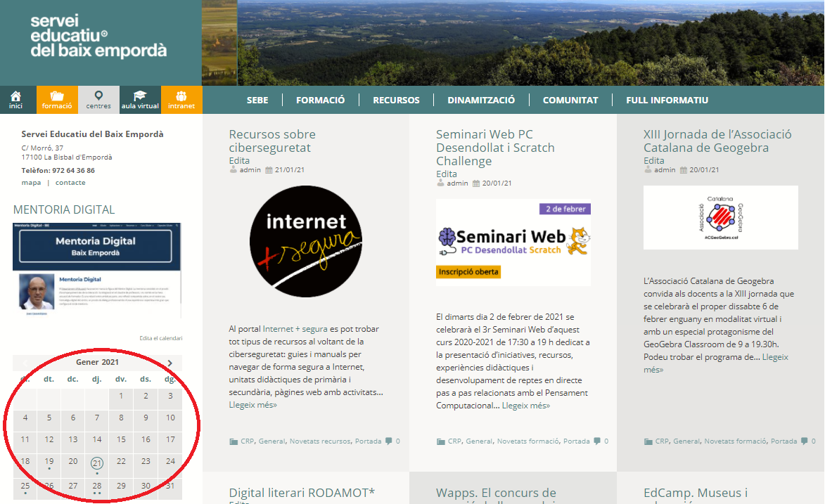The width and height of the screenshot is (825, 504).
Task: Open the FULL INFORMATIU menu item
Action: coord(667,100)
